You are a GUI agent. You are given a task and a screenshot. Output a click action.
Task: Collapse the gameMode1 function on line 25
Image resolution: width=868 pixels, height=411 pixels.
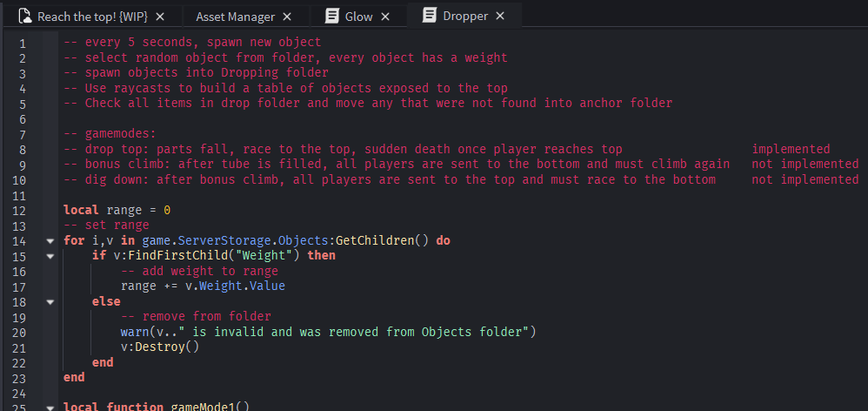click(50, 406)
